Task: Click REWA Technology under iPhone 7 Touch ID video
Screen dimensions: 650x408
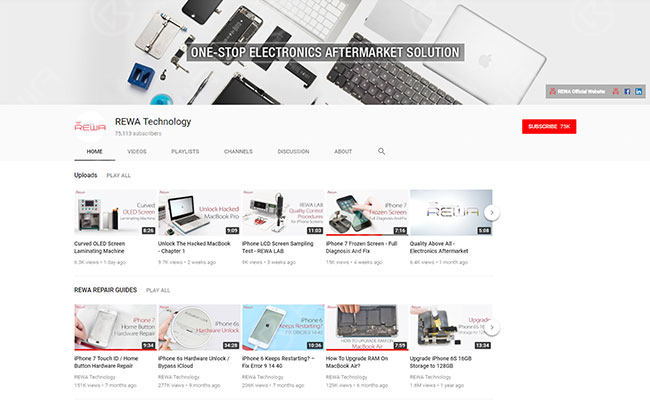Action: click(x=95, y=377)
